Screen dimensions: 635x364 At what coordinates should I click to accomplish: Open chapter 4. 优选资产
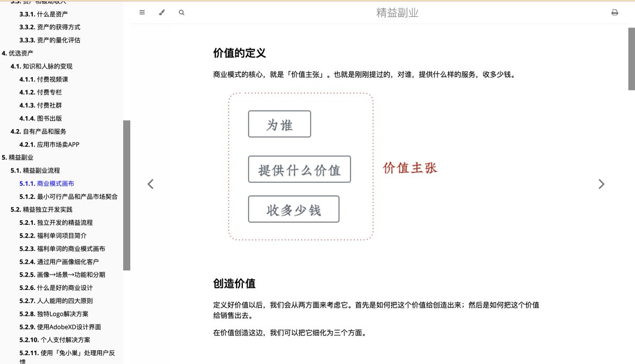point(17,53)
